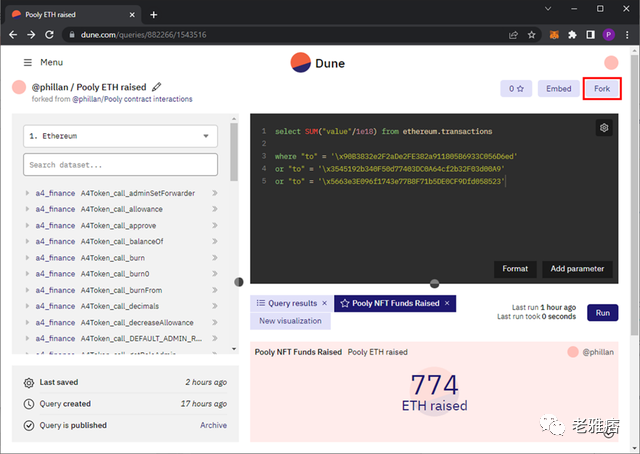640x454 pixels.
Task: Share this page using the share icon
Action: coord(513,35)
